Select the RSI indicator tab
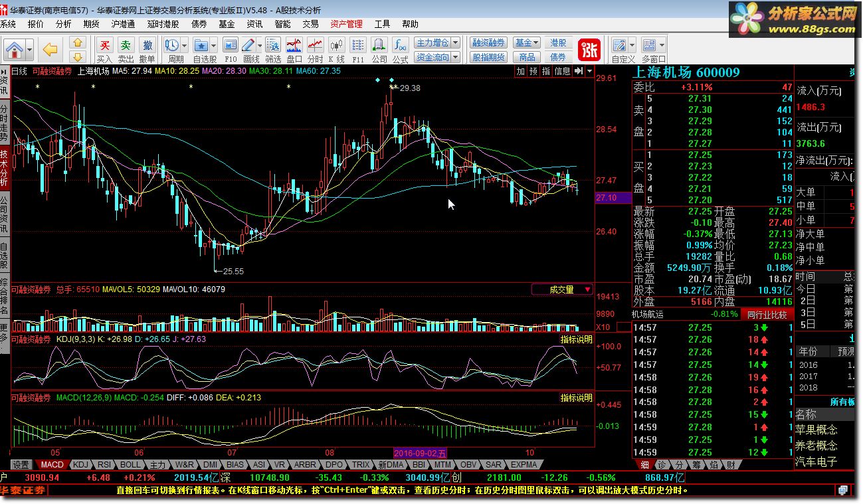This screenshot has width=863, height=504. coord(104,465)
